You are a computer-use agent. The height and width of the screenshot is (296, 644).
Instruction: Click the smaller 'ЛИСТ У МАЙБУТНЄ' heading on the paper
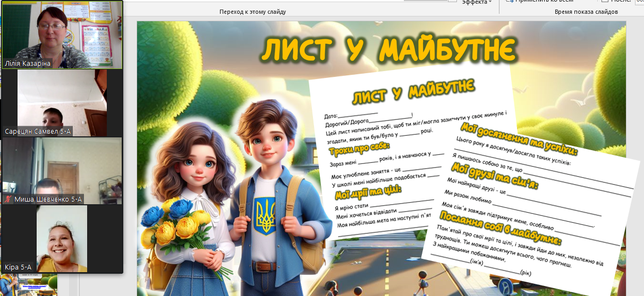click(413, 91)
